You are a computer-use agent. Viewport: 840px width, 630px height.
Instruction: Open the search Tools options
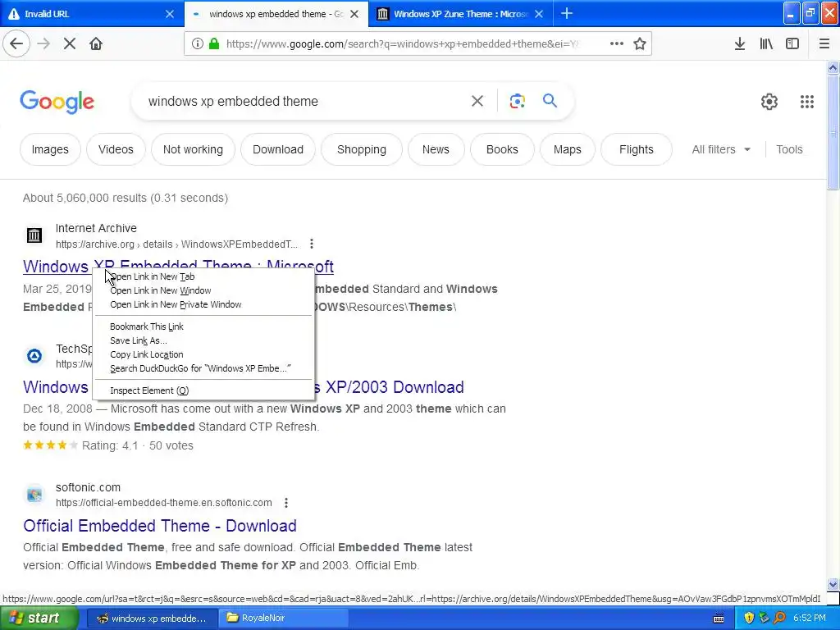(789, 149)
